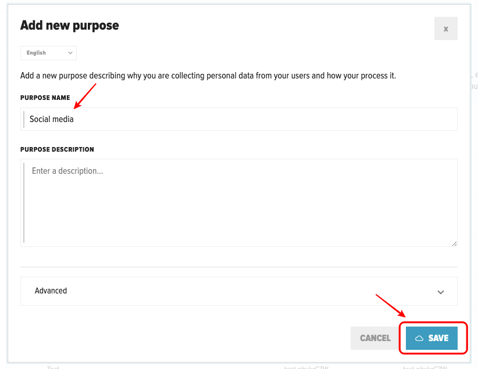Viewport: 478px width, 369px height.
Task: Click the PURPOSE DESCRIPTION label
Action: point(57,149)
